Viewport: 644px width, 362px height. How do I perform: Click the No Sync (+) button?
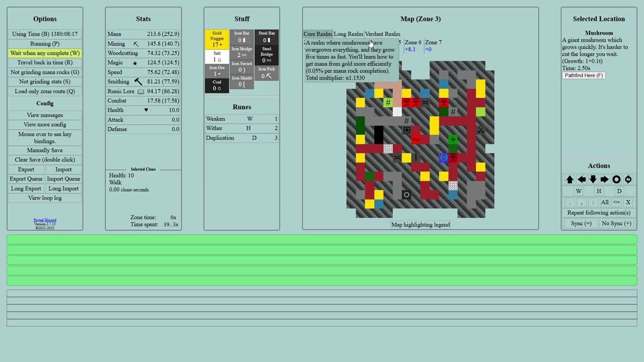(616, 224)
